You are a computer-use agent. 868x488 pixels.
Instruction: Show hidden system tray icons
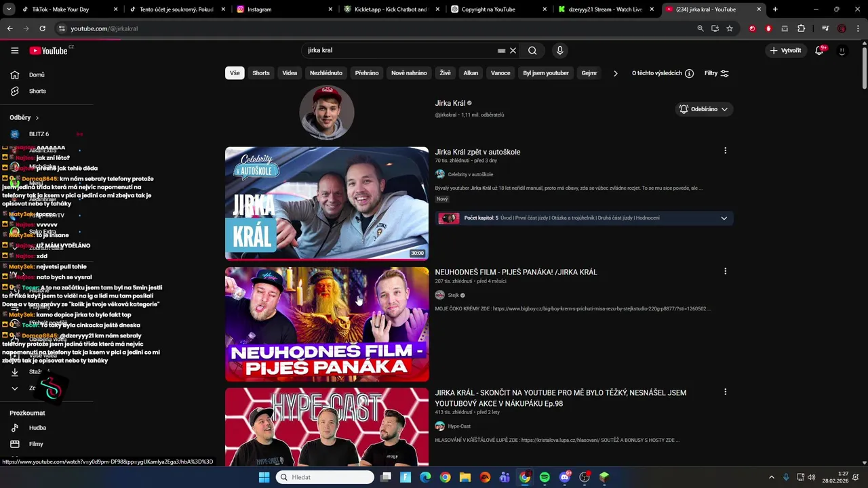click(x=771, y=477)
